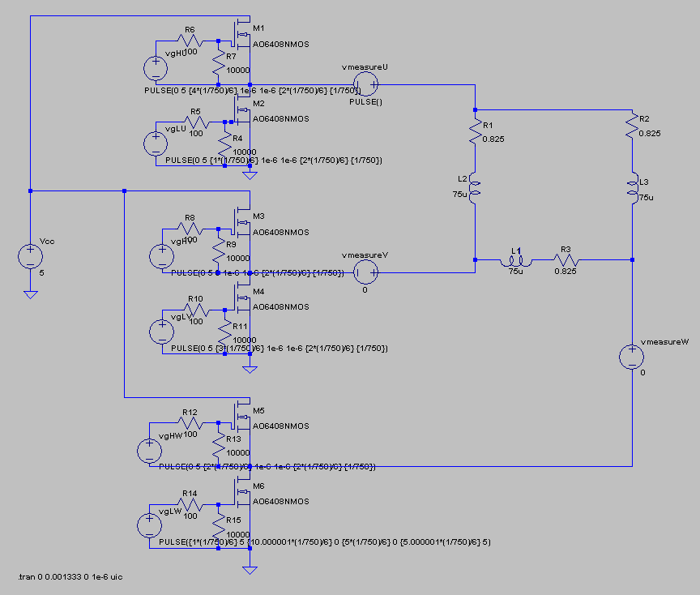Click vgHW's 'PULSE(0 5 {2*(1/750)/6}...' value text
This screenshot has height=595, width=700.
tap(267, 467)
